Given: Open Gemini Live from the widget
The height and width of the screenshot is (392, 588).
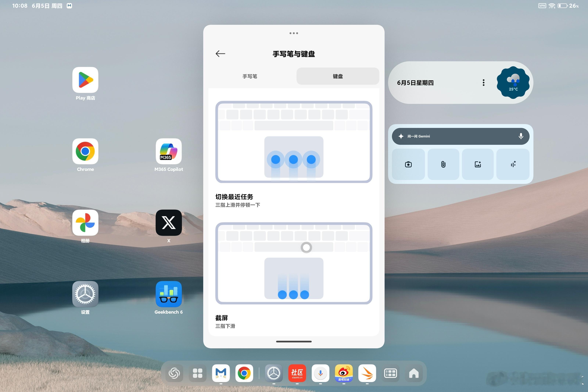Looking at the screenshot, I should tap(513, 164).
